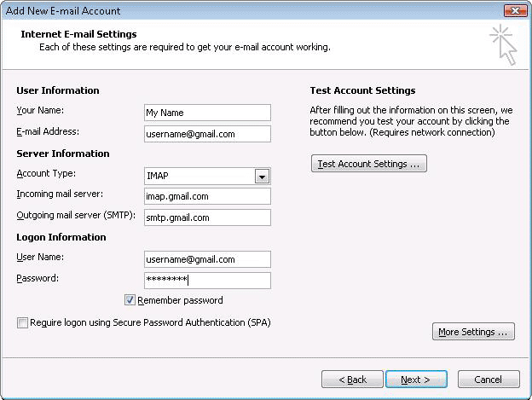Edit the Outgoing mail server (SMTP) field
This screenshot has width=532, height=400.
click(x=207, y=217)
